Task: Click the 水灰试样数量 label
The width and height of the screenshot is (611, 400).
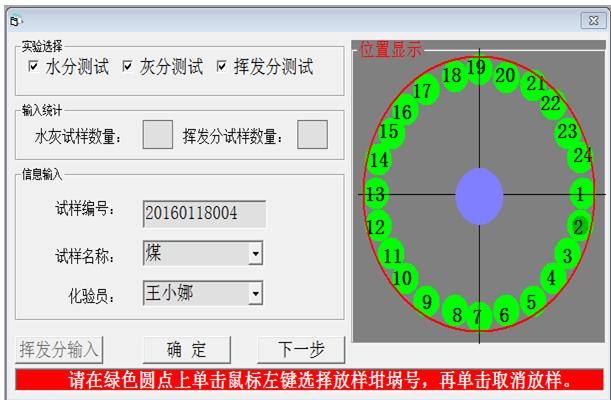Action: click(78, 137)
